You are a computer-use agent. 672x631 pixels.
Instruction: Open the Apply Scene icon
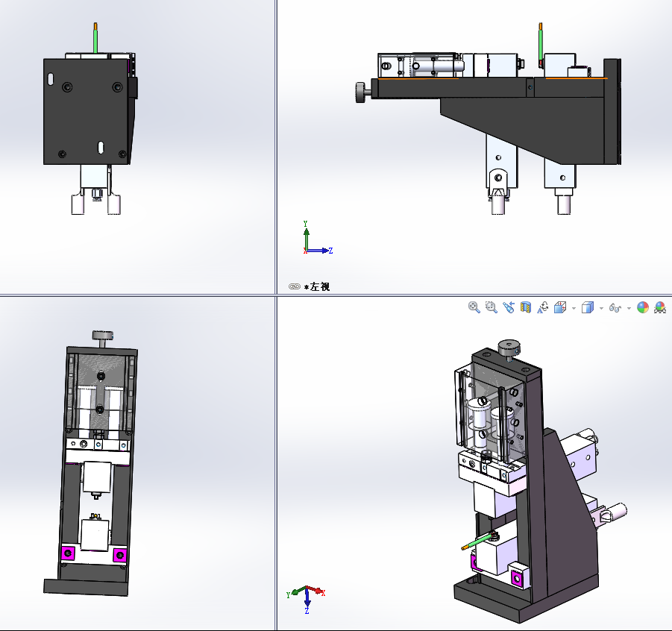click(660, 307)
